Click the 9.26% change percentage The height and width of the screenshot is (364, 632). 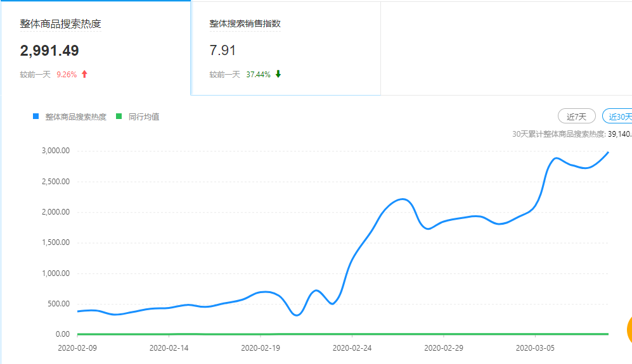pos(67,75)
